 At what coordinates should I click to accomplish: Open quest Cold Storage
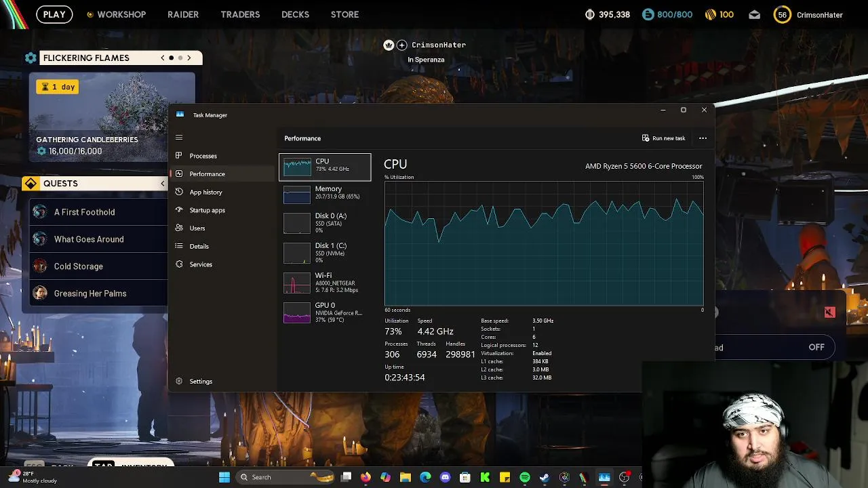point(98,266)
